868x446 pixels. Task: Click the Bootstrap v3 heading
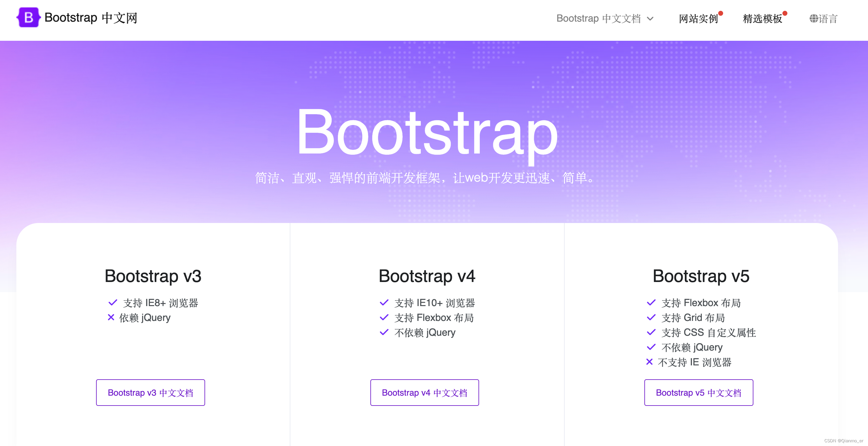pyautogui.click(x=153, y=276)
